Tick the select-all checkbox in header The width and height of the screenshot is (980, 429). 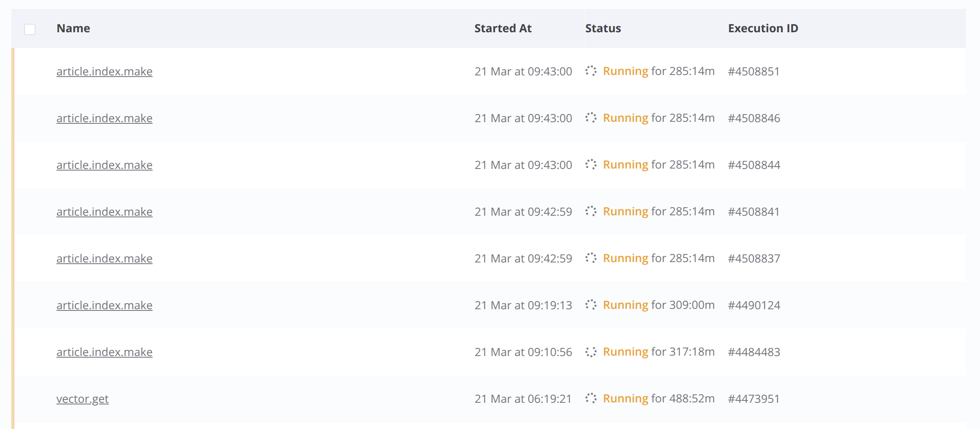(30, 29)
